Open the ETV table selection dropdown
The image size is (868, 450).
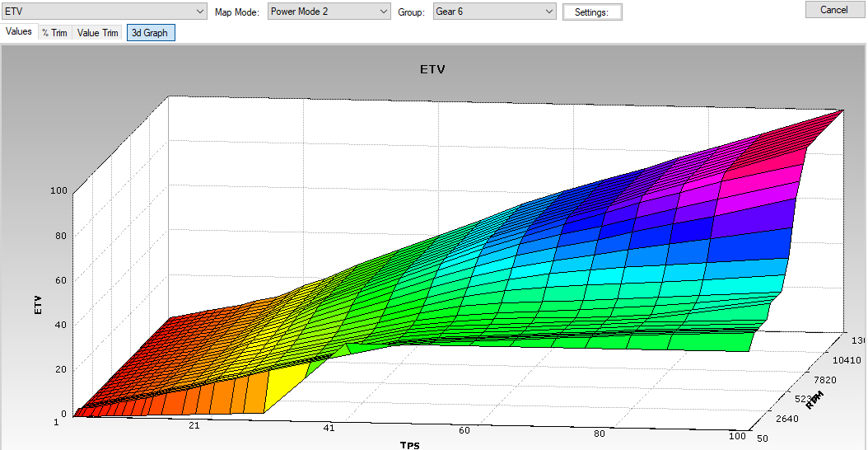(x=104, y=12)
